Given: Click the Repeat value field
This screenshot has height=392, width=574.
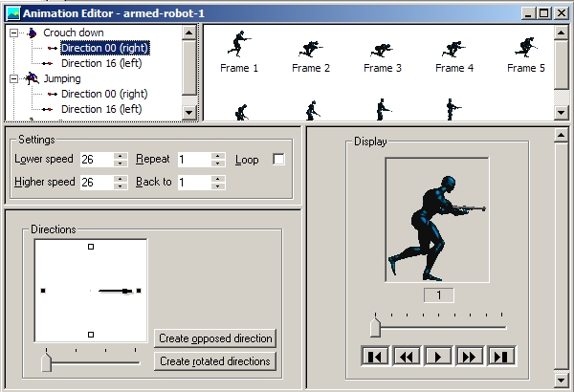Looking at the screenshot, I should coord(195,160).
